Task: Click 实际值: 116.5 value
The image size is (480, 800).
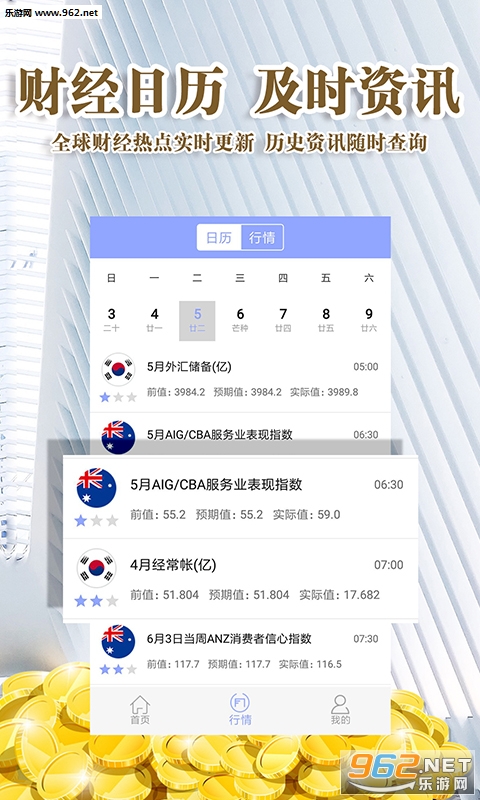Action: (310, 664)
